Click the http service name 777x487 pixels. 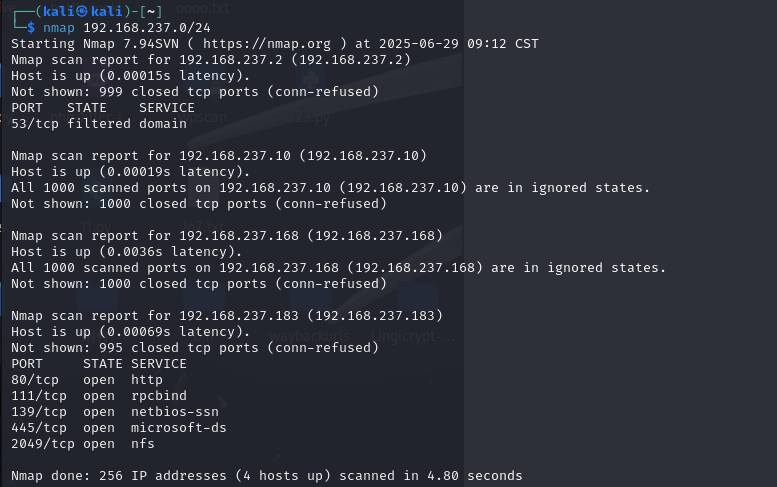click(146, 379)
